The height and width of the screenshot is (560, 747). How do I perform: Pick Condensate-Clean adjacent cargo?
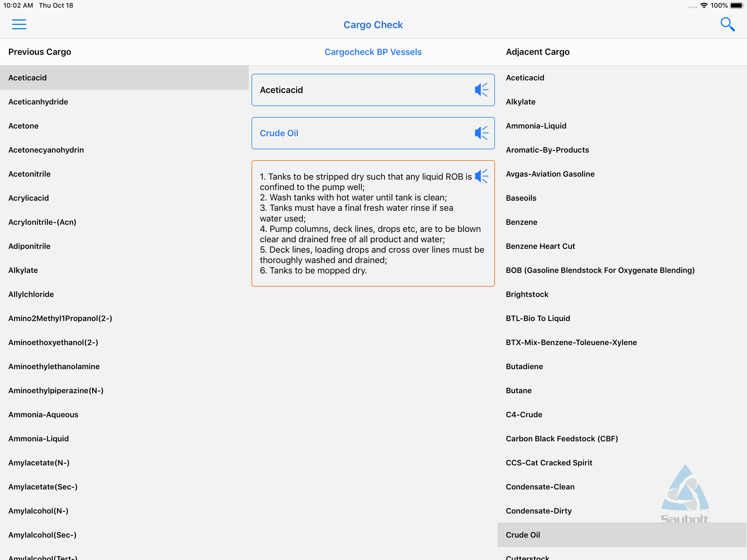pyautogui.click(x=622, y=487)
